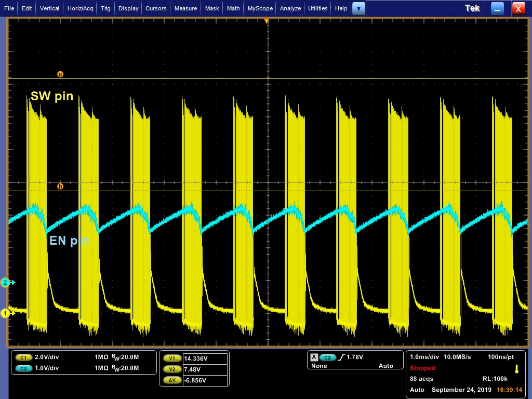The image size is (532, 399).
Task: Click the 88 acqs counter
Action: [421, 379]
